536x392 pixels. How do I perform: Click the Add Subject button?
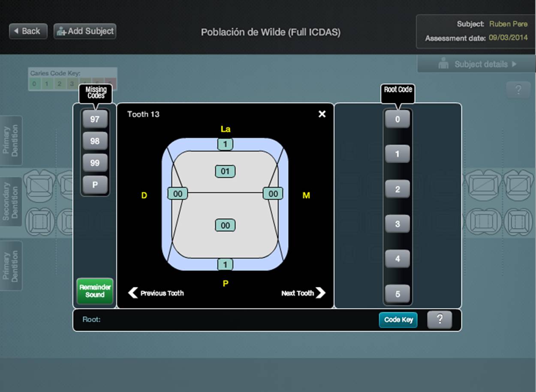click(x=85, y=31)
